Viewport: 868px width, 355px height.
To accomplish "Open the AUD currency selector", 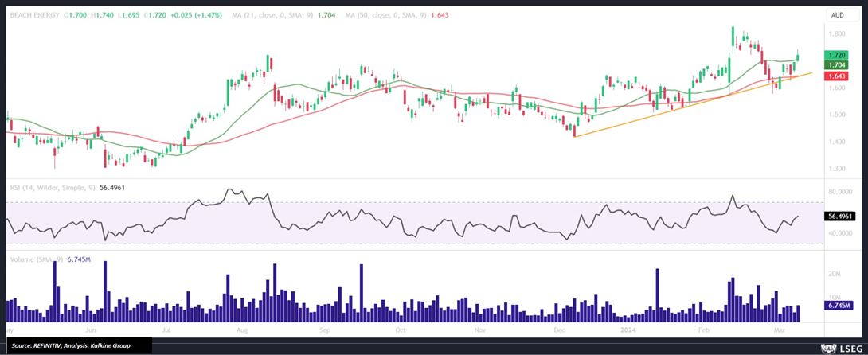I will [838, 15].
